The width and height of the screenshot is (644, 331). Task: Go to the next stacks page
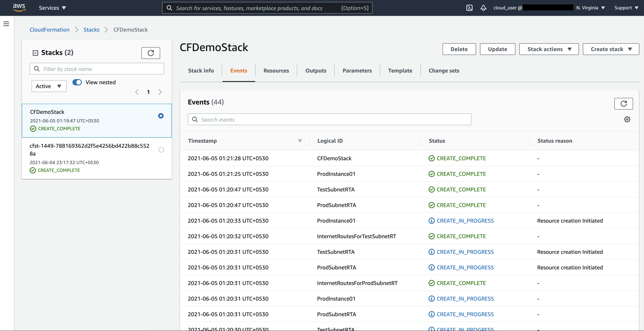pos(160,92)
